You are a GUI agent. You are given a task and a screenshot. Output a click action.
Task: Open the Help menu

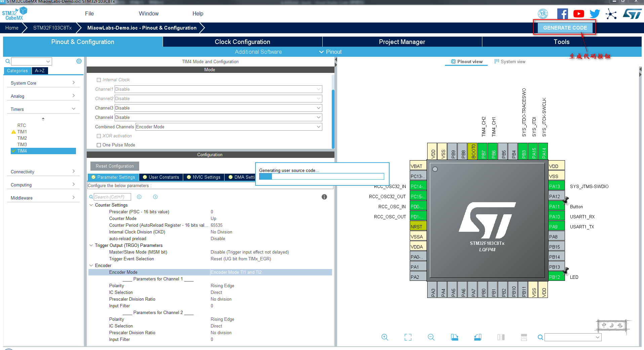pos(198,14)
